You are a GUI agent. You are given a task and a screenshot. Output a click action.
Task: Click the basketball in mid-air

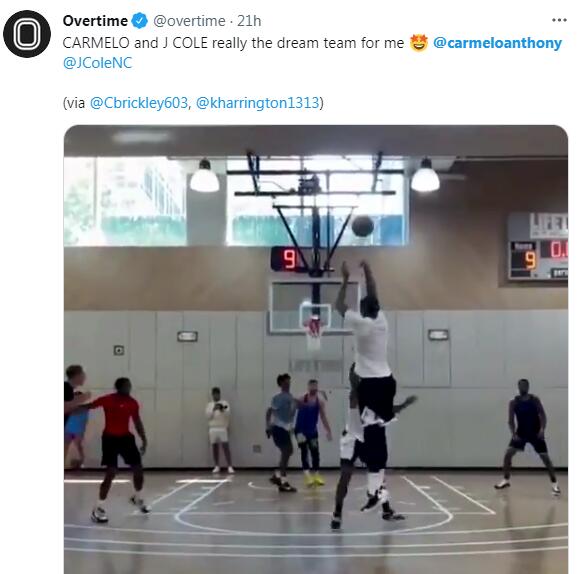click(362, 226)
